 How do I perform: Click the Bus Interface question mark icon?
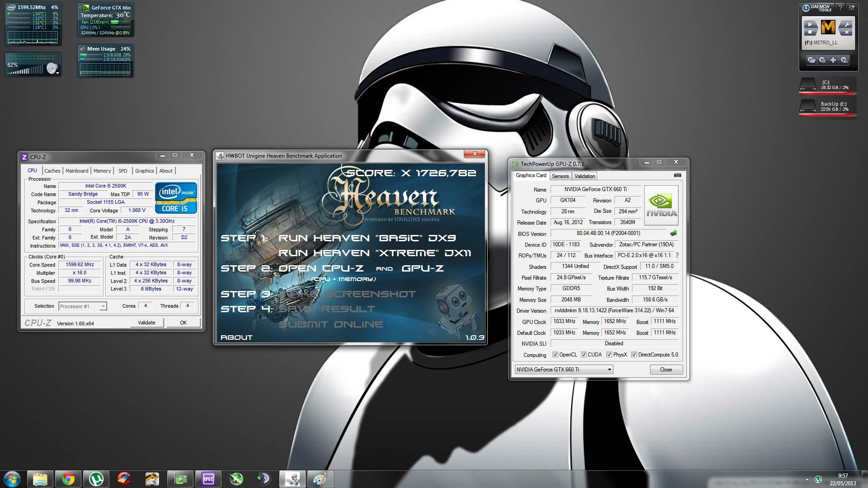[x=677, y=255]
